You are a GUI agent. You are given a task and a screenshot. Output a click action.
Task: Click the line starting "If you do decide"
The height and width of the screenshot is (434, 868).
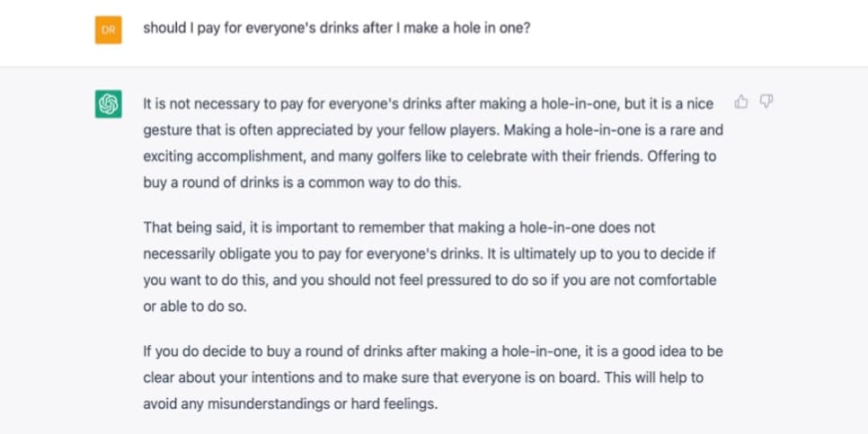coord(433,351)
